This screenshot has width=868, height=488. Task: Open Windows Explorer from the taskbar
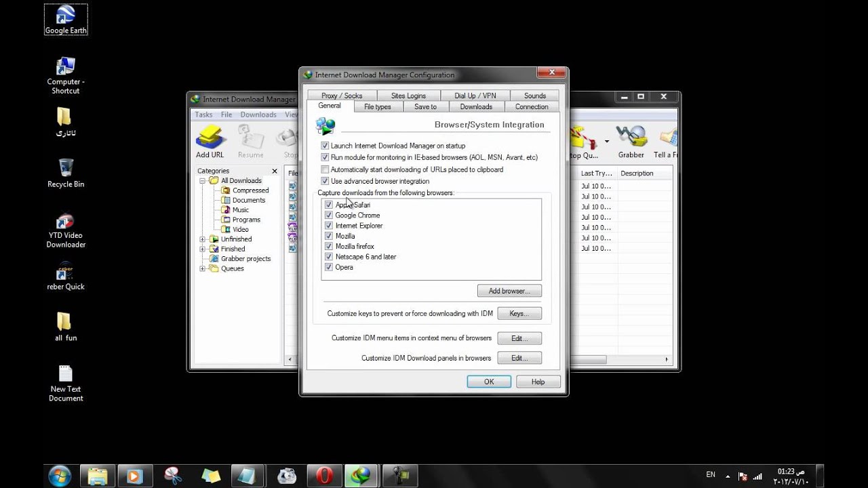click(x=98, y=476)
